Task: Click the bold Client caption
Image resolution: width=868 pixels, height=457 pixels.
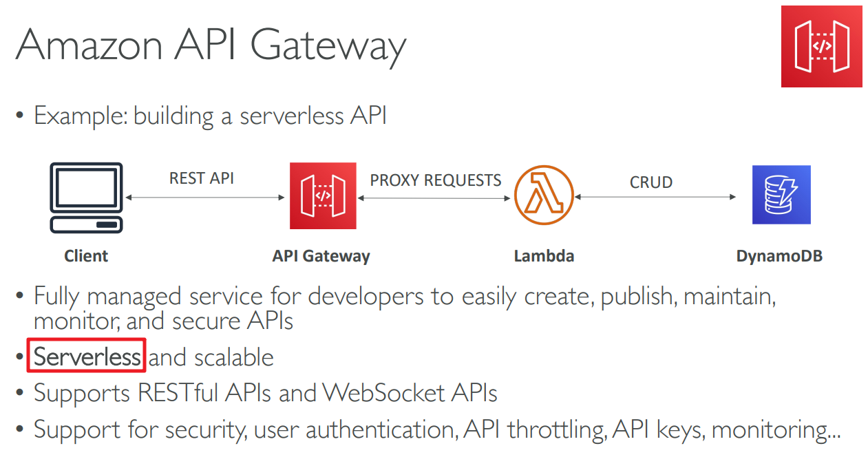Action: [x=86, y=256]
